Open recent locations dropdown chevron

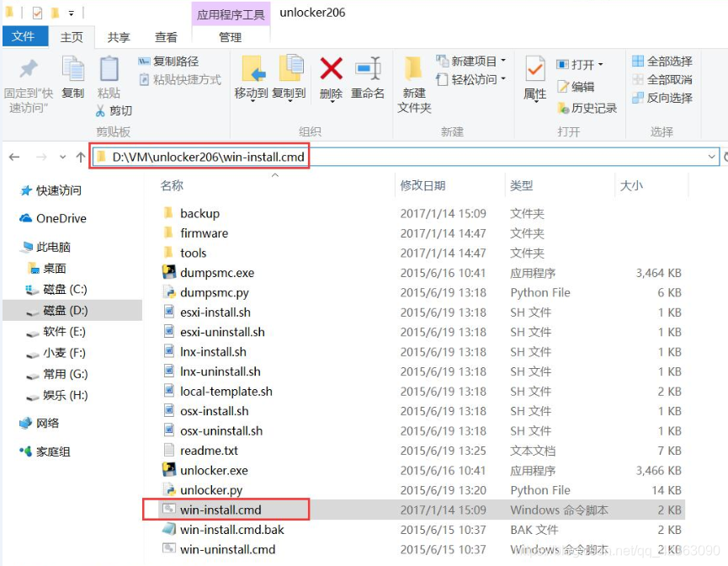pyautogui.click(x=62, y=157)
